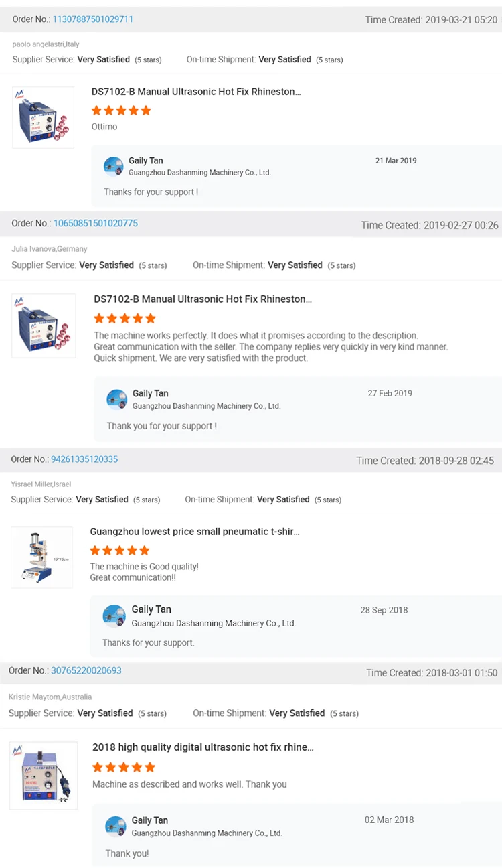Image resolution: width=502 pixels, height=868 pixels.
Task: Open order number 11307887501029711
Action: (92, 19)
